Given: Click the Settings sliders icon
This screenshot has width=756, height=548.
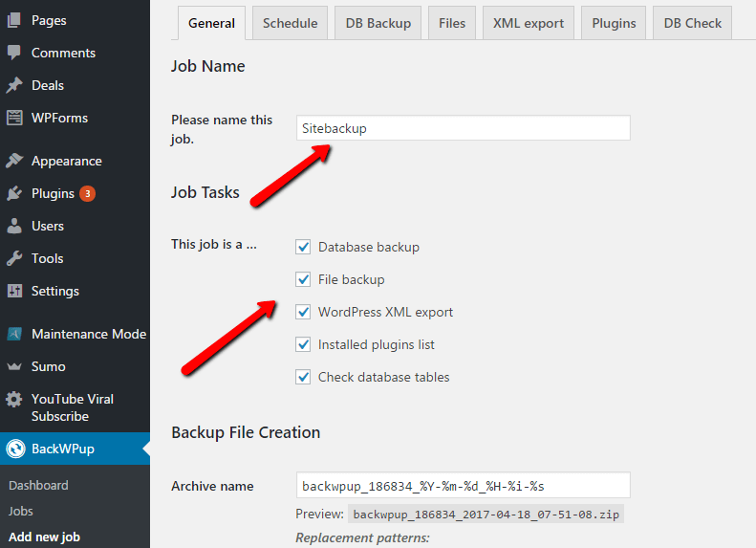Looking at the screenshot, I should 14,291.
